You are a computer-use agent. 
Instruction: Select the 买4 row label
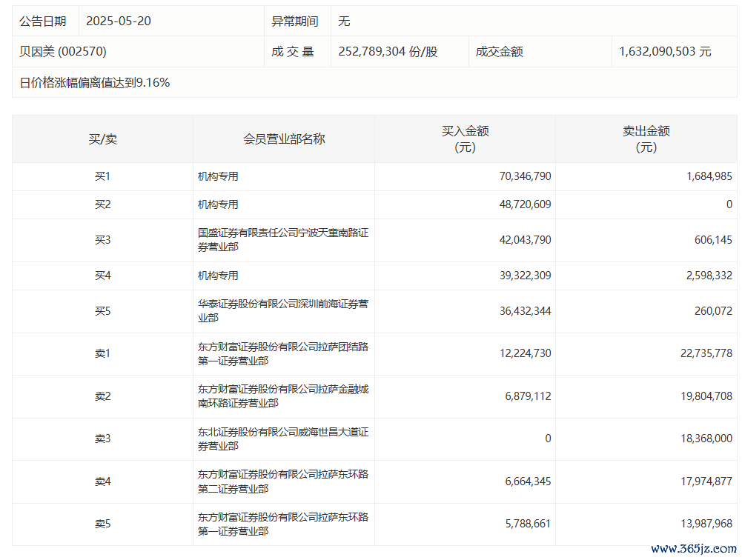[103, 276]
